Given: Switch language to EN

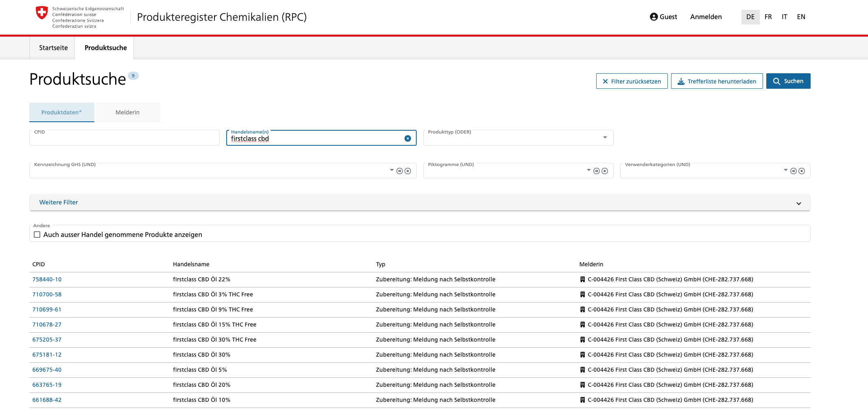Looking at the screenshot, I should (801, 17).
